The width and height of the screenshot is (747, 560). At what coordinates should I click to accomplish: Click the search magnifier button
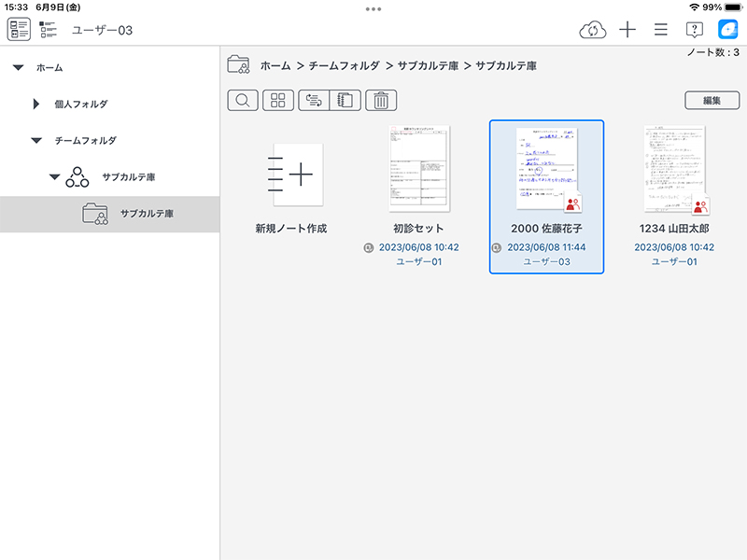click(243, 101)
